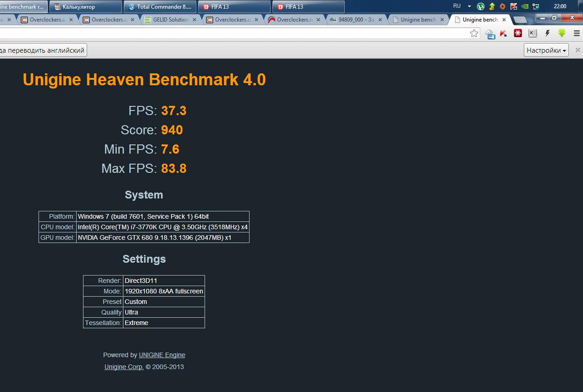Dismiss the translate bar

tap(577, 50)
